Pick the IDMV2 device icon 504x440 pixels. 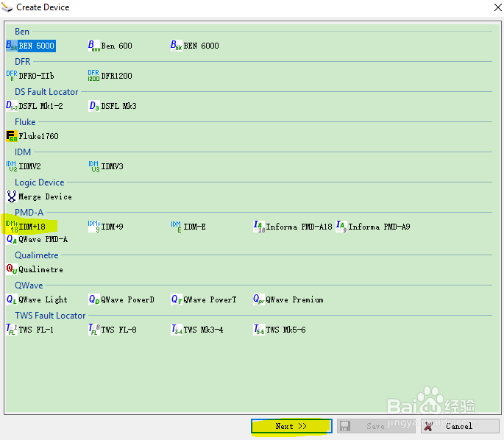pyautogui.click(x=12, y=166)
